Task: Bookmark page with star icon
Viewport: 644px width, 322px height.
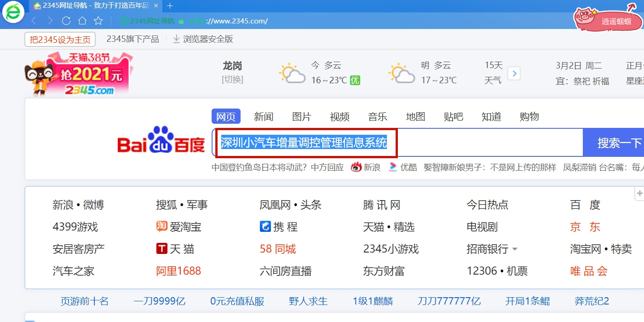Action: point(98,21)
